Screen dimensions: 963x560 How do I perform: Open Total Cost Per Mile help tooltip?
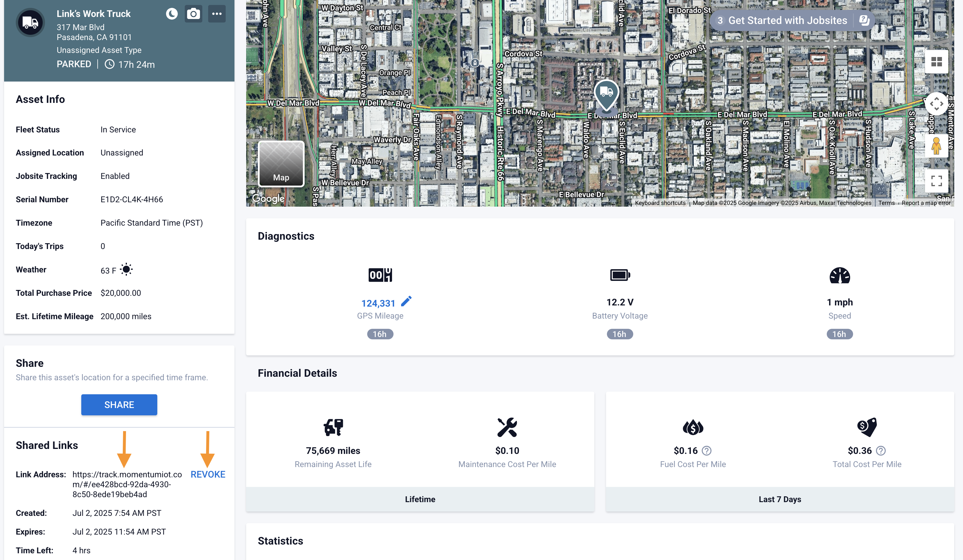point(881,451)
